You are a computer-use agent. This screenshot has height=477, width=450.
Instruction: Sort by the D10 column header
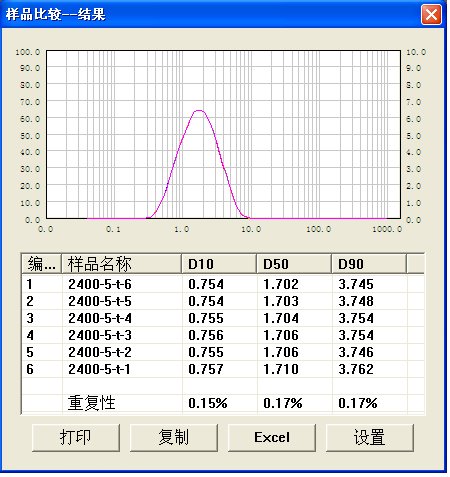point(219,264)
